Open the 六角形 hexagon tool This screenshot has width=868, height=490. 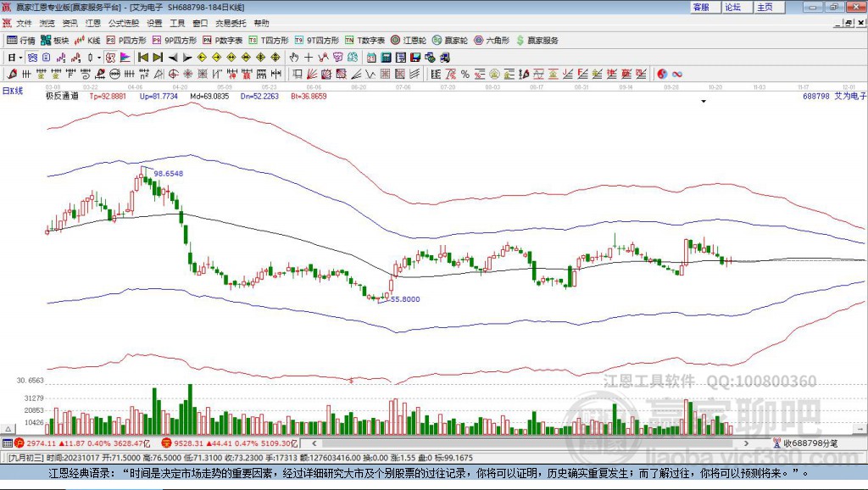click(x=492, y=41)
